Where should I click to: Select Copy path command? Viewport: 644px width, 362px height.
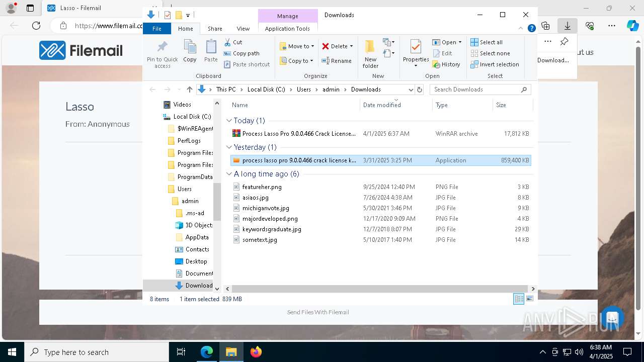242,53
